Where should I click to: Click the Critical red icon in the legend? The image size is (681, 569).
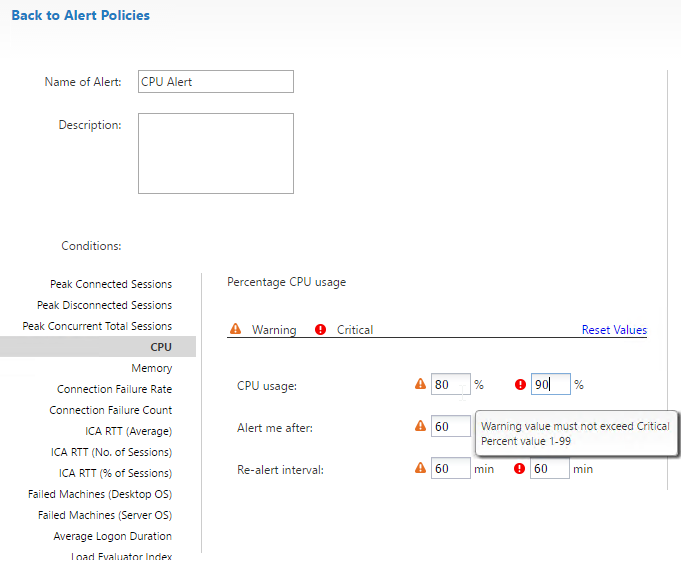(321, 329)
